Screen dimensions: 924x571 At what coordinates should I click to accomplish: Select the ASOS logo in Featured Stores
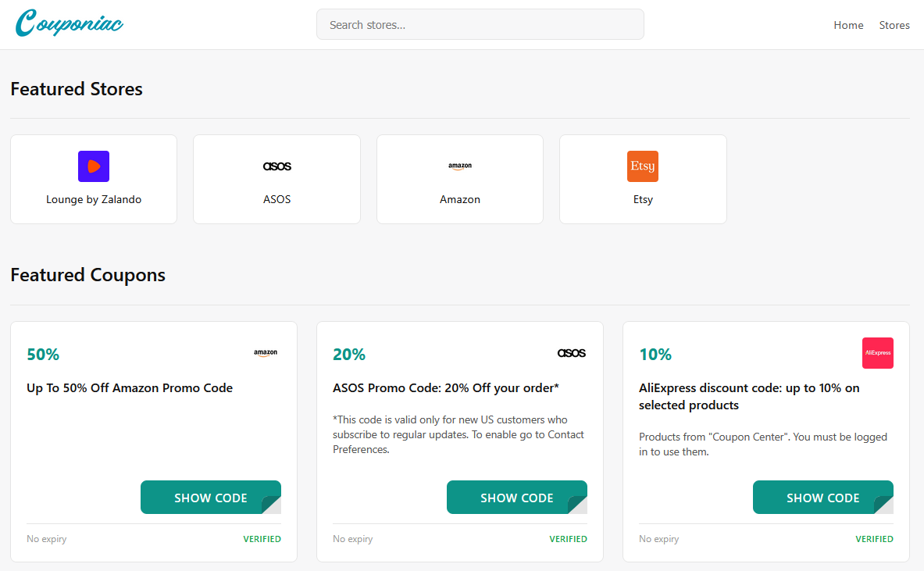click(x=277, y=166)
